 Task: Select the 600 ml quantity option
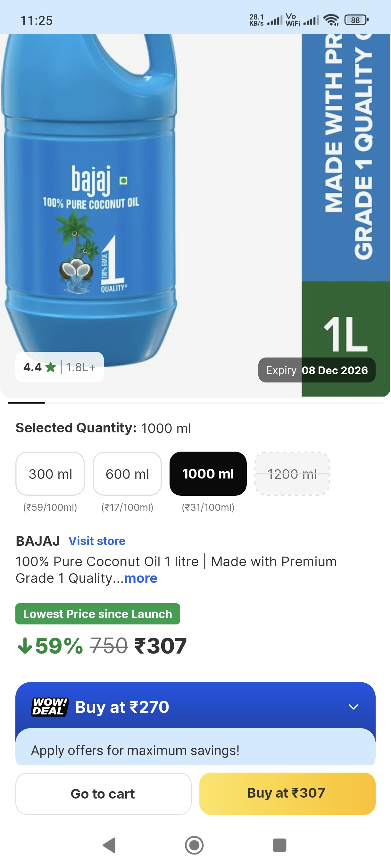click(x=127, y=474)
